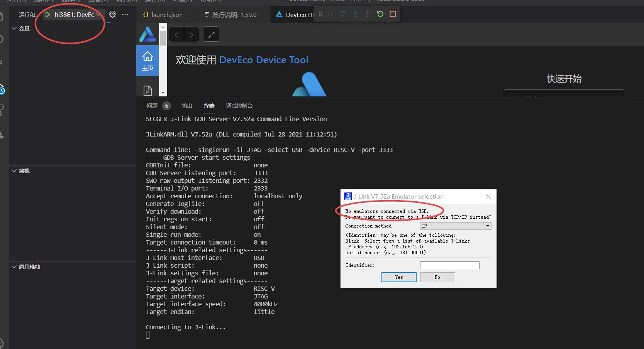Navigate forward in DevEco Home
The height and width of the screenshot is (349, 644).
pyautogui.click(x=192, y=35)
